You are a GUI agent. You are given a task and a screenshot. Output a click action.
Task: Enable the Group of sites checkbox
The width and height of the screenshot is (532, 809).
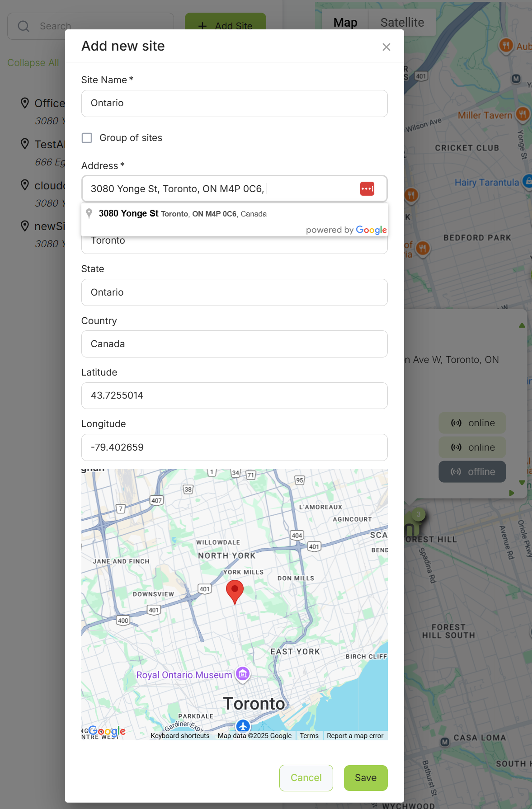click(87, 138)
